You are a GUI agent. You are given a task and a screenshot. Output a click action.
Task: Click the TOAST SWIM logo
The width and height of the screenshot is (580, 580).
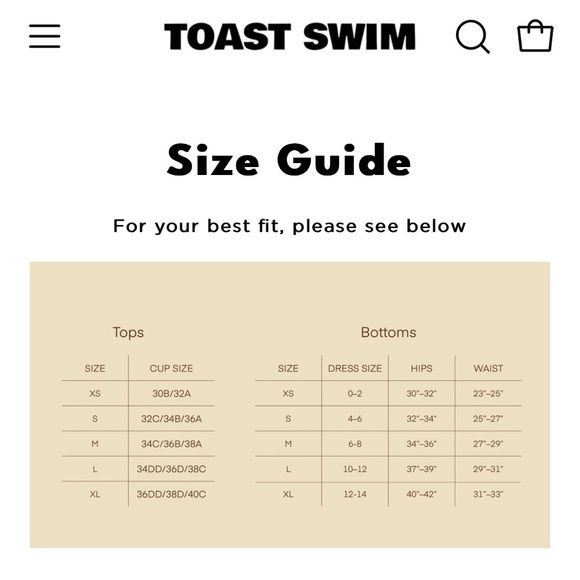pos(290,36)
